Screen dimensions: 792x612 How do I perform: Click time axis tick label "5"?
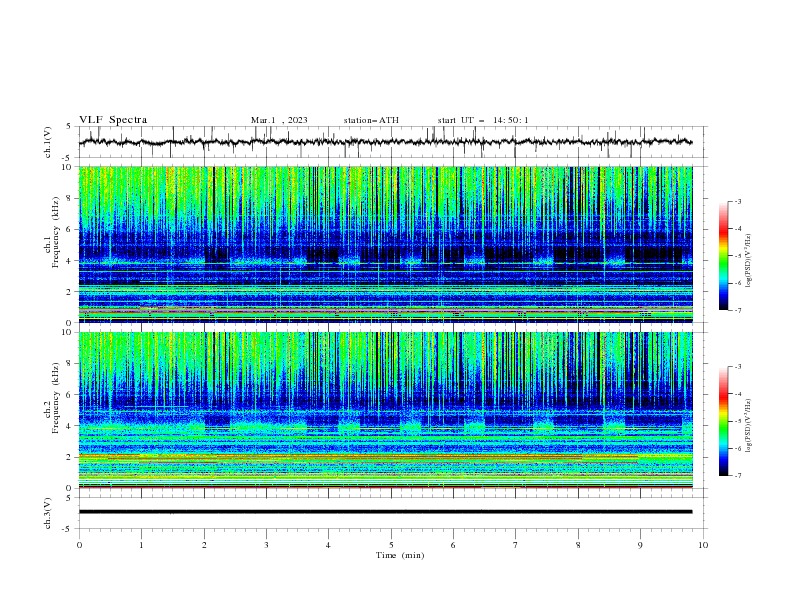pos(391,545)
